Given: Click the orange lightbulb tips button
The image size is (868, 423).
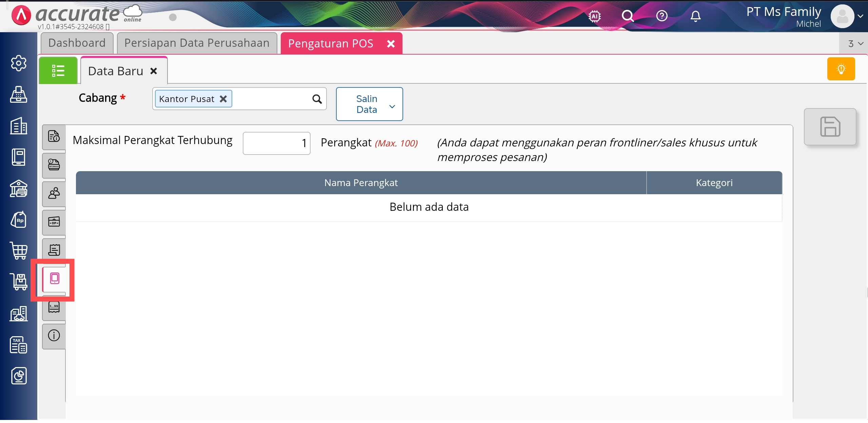Looking at the screenshot, I should point(841,69).
